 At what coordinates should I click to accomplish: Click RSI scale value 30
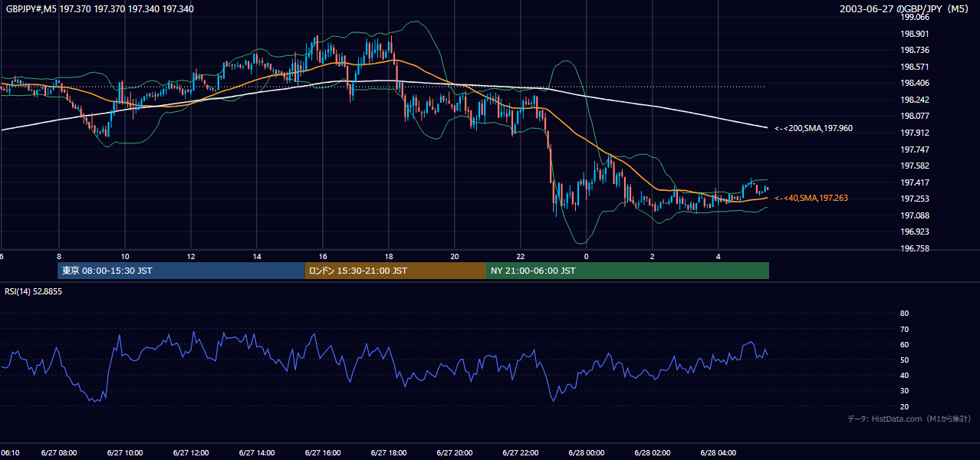[x=904, y=391]
